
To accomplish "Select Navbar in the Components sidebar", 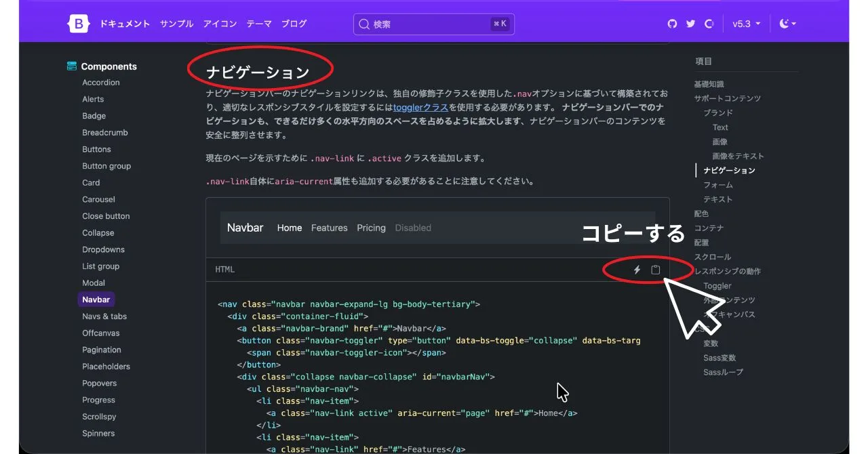I will (96, 299).
